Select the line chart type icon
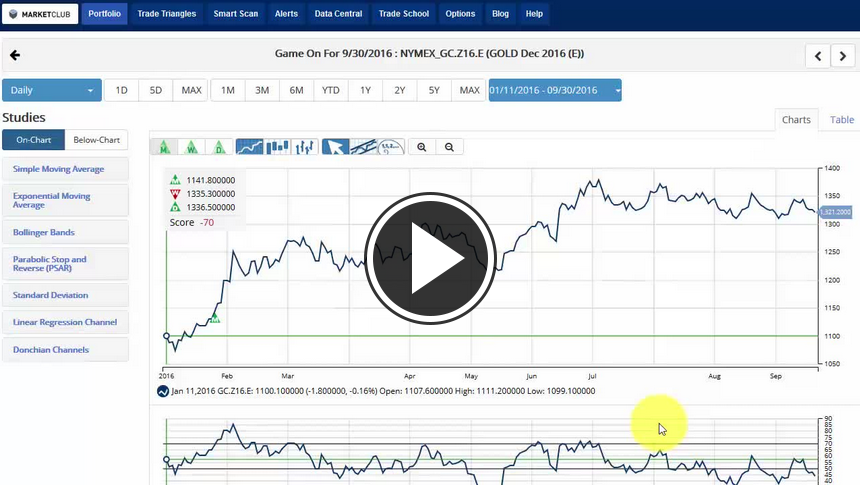Screen dimensions: 860x485 pyautogui.click(x=249, y=147)
